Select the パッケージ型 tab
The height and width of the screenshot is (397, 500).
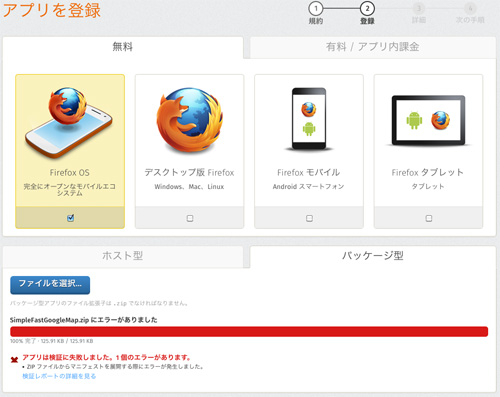[373, 256]
